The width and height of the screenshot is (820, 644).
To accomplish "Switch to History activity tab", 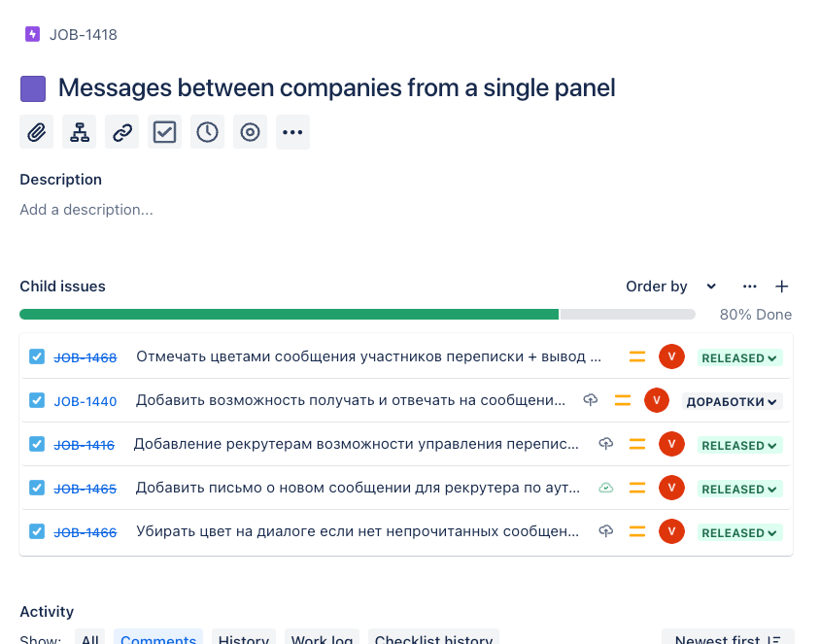I will coord(244,638).
